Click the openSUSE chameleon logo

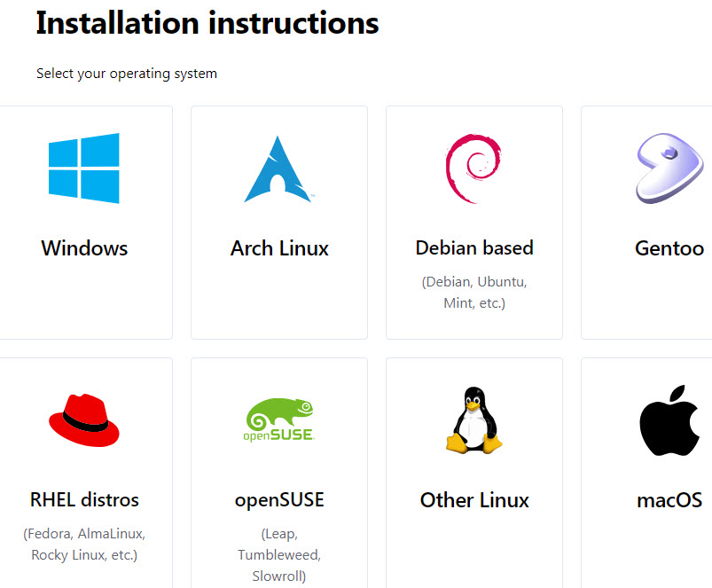(278, 420)
